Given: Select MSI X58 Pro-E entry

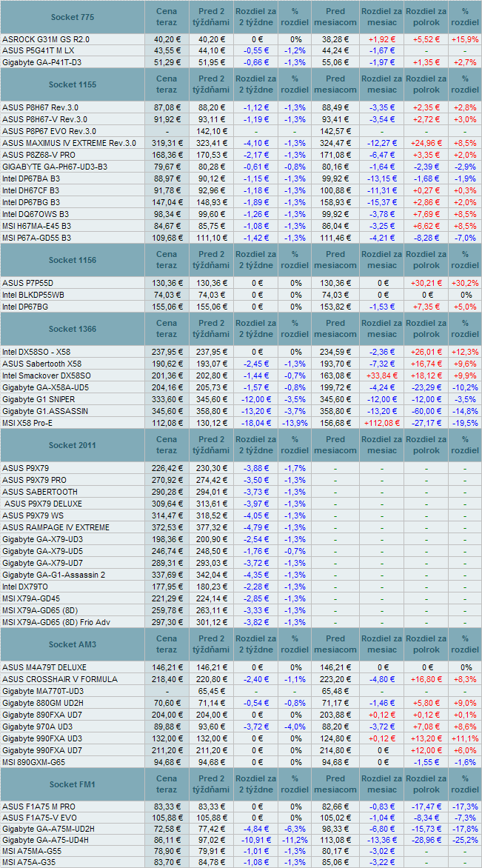Looking at the screenshot, I should coord(27,422).
